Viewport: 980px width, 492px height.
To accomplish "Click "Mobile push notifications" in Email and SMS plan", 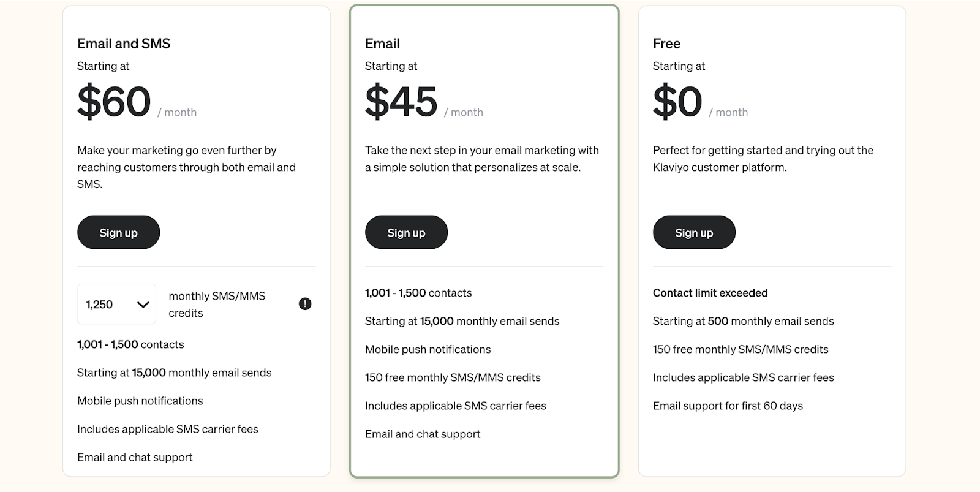I will pos(140,401).
